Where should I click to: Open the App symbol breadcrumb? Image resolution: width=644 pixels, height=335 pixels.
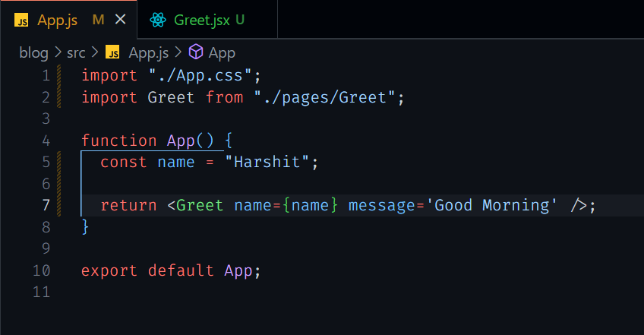(x=222, y=53)
